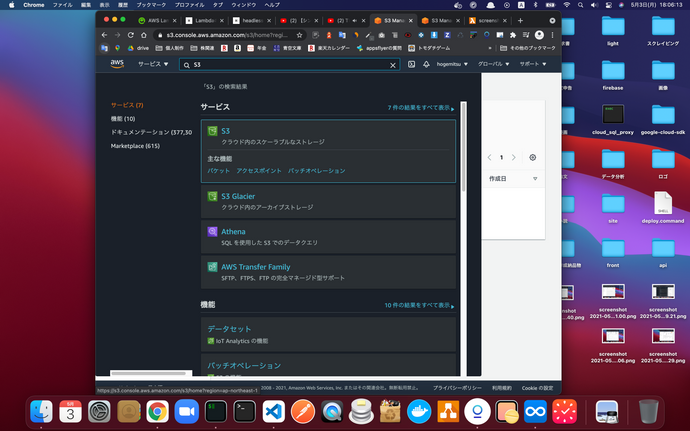Sort by 作成日 column arrow
690x431 pixels.
point(535,179)
